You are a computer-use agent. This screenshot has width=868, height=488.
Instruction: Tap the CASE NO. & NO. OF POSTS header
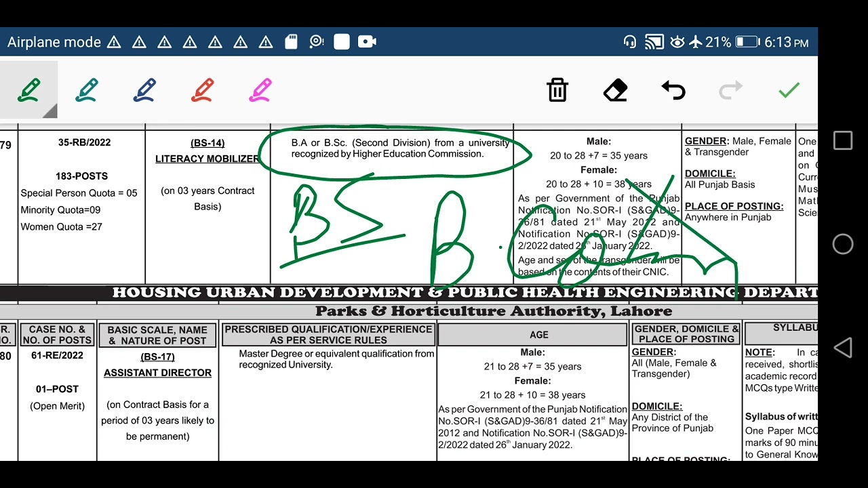tap(57, 335)
